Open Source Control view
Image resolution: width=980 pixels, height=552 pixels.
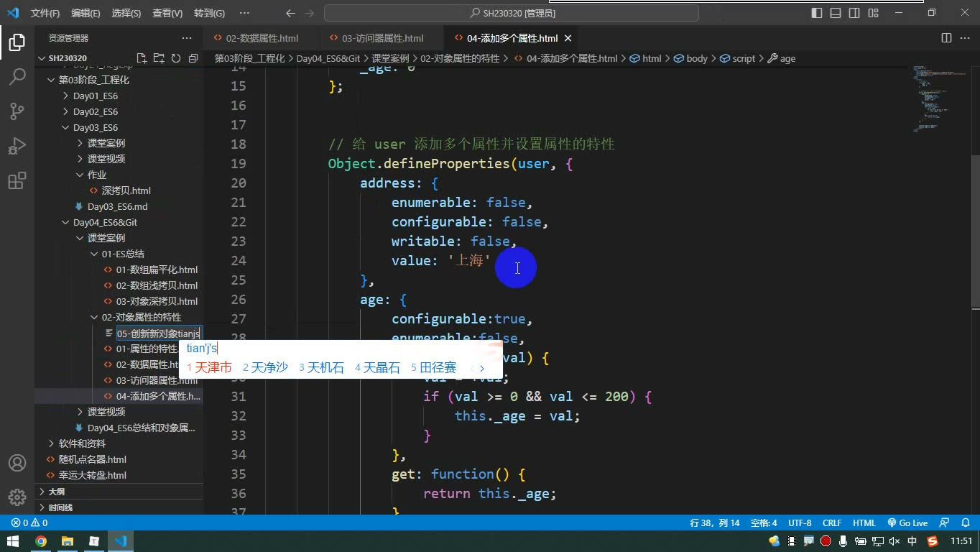point(17,111)
